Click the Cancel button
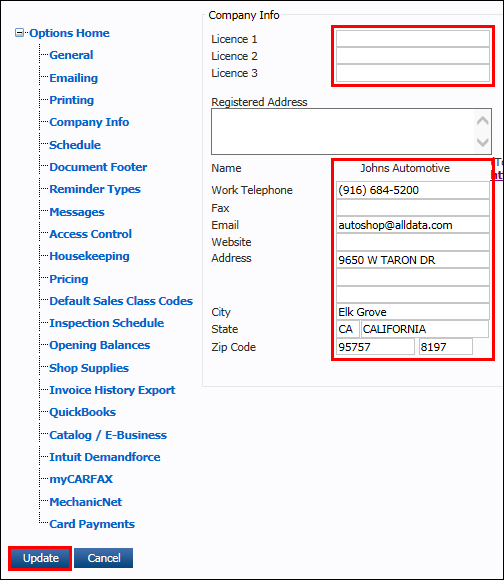This screenshot has width=504, height=580. click(104, 558)
